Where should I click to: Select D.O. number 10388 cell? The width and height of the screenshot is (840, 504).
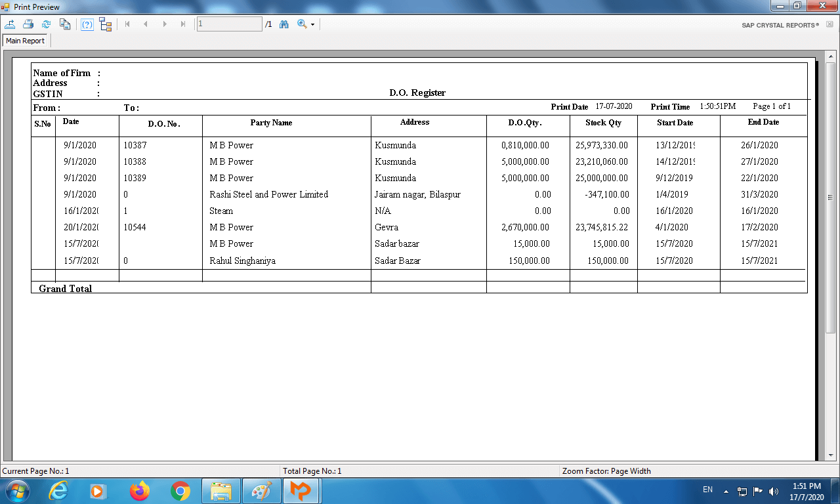[x=135, y=161]
